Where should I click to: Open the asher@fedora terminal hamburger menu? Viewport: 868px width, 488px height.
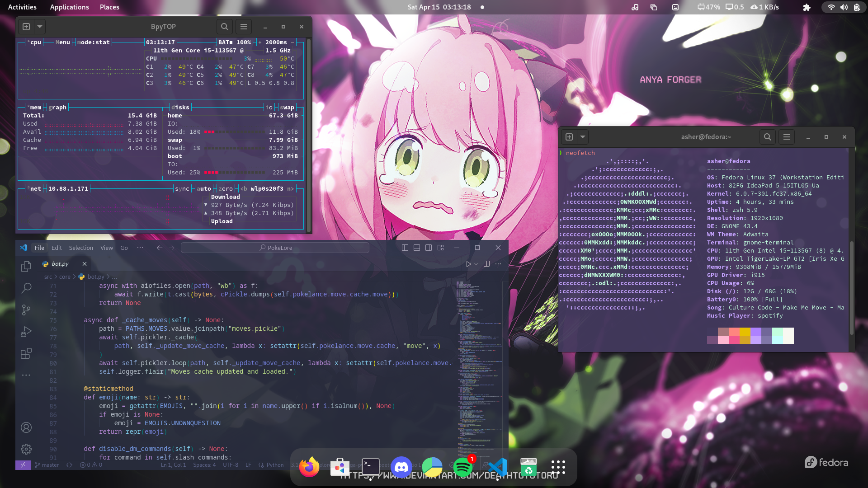tap(787, 137)
